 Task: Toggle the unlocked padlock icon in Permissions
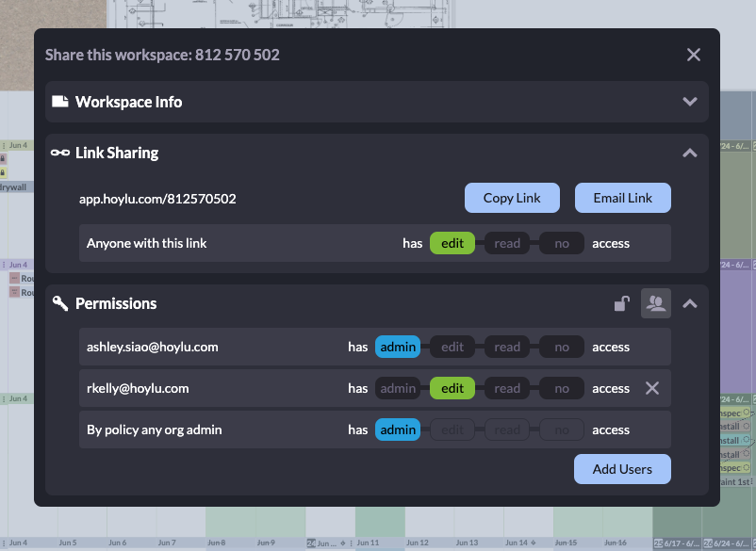[622, 303]
